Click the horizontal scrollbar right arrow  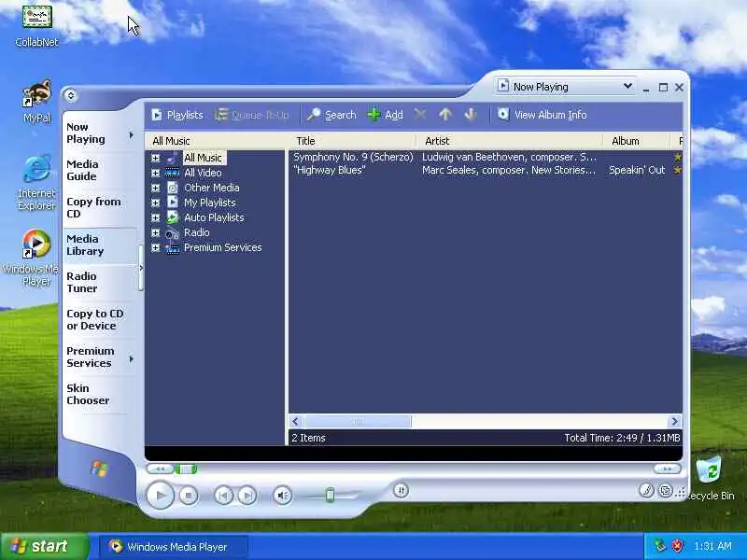tap(674, 422)
